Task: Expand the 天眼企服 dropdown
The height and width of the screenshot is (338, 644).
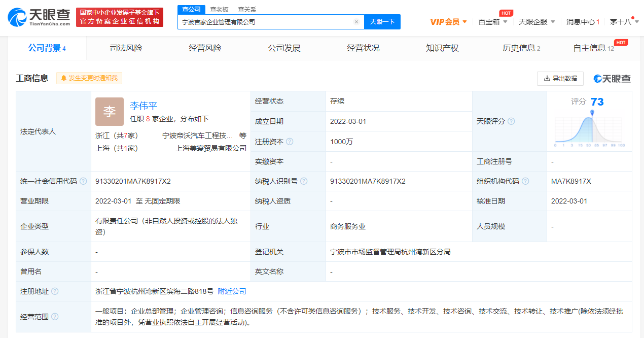Action: click(x=536, y=22)
